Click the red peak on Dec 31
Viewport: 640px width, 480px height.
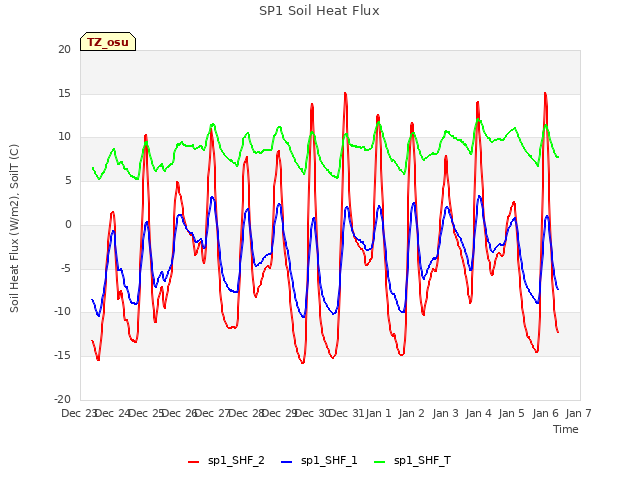[x=345, y=93]
